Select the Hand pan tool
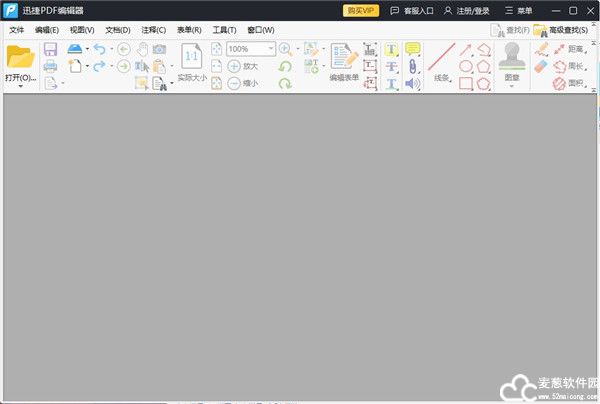 [x=142, y=48]
